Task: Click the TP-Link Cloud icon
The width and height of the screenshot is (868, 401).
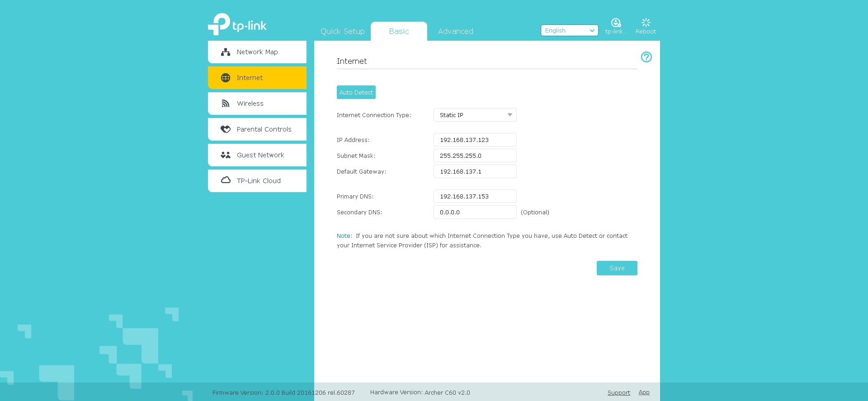Action: click(226, 180)
